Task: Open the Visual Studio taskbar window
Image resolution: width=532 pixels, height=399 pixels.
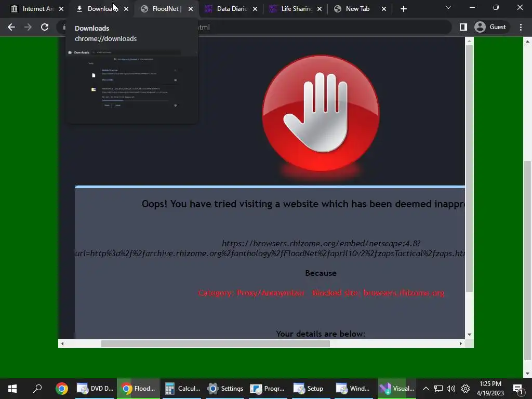Action: pyautogui.click(x=396, y=389)
